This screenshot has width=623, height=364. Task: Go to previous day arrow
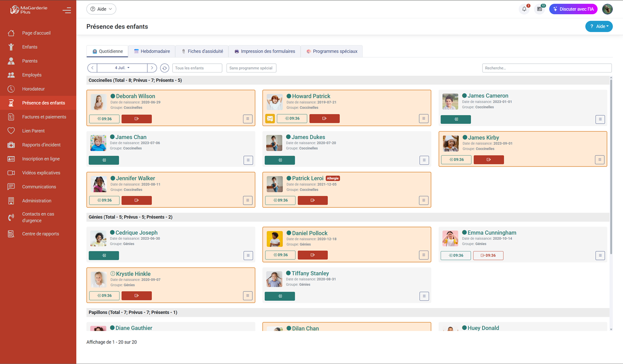click(x=92, y=68)
